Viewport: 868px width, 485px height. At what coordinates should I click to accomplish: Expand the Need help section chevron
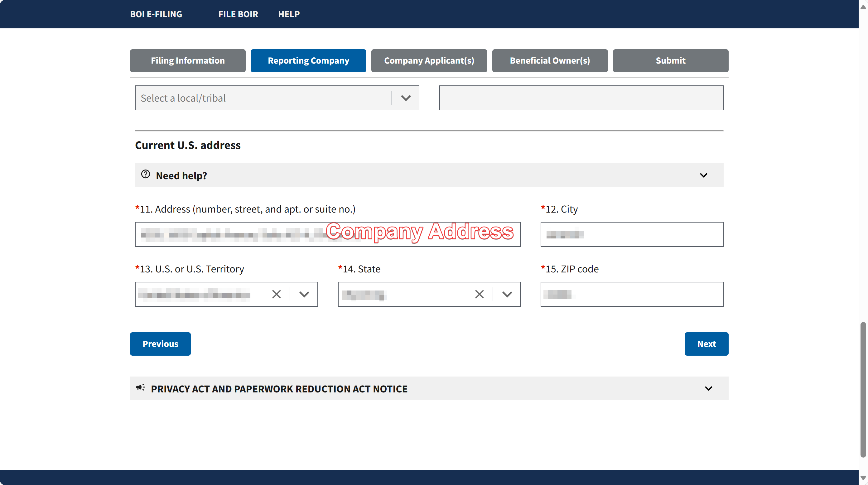coord(704,175)
